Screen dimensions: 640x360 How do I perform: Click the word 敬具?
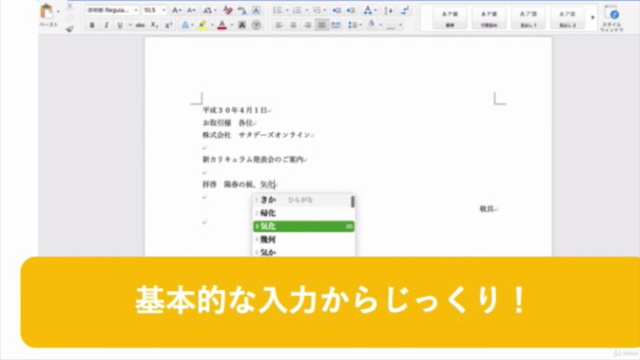(x=487, y=209)
